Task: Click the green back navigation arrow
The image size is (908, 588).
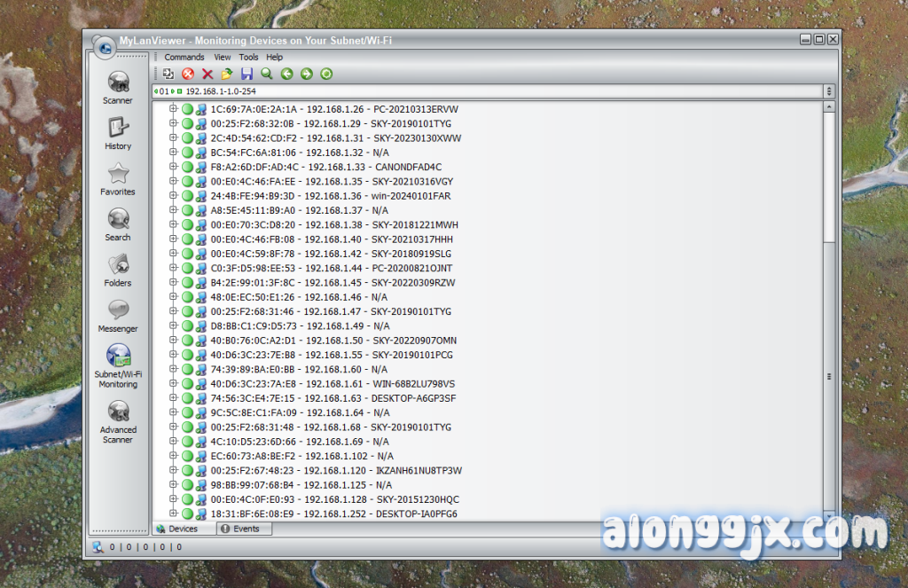Action: (x=286, y=74)
